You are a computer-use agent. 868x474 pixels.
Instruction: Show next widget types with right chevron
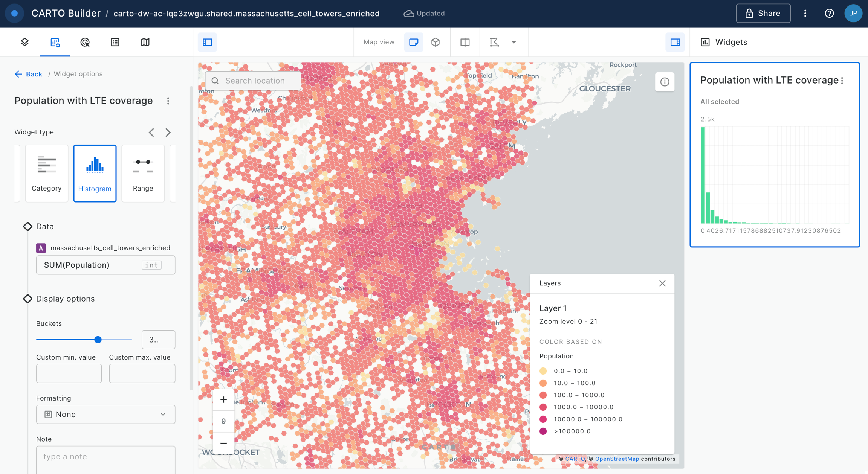click(x=168, y=133)
